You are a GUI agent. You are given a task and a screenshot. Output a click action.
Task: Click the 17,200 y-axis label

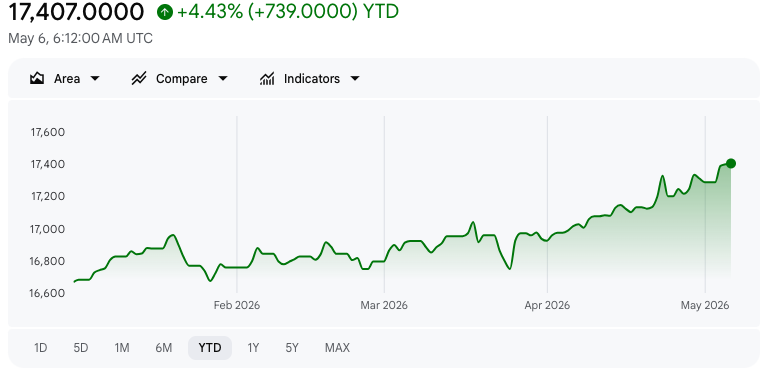(48, 196)
